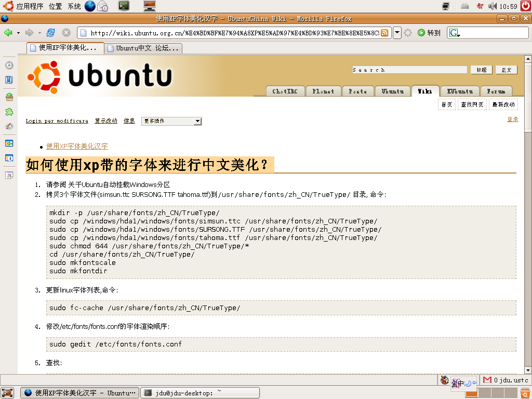Click the red 智 input method tray icon
Screen dimensions: 532x399
pyautogui.click(x=480, y=6)
